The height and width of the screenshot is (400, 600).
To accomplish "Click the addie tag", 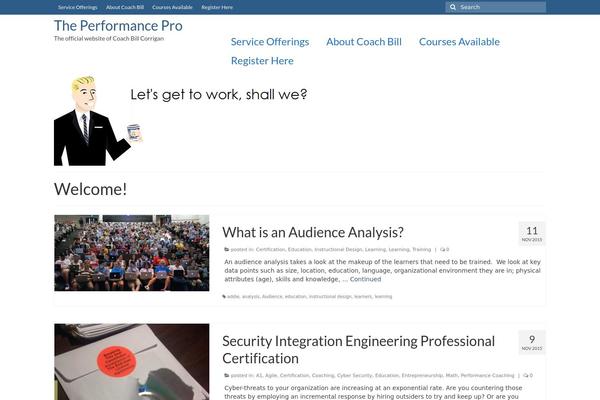I will click(233, 297).
